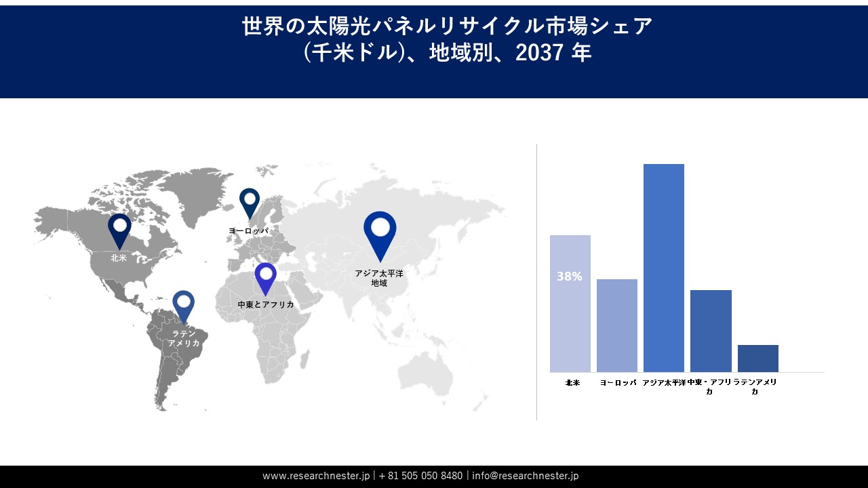Image resolution: width=868 pixels, height=488 pixels.
Task: Click the shortest Latin America bar
Action: (x=758, y=359)
